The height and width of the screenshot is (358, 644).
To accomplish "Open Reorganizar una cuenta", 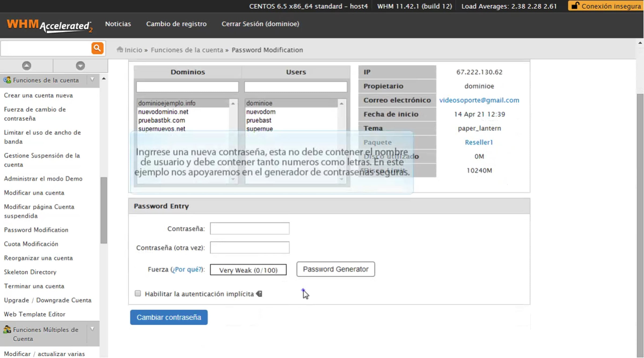I will pyautogui.click(x=38, y=258).
